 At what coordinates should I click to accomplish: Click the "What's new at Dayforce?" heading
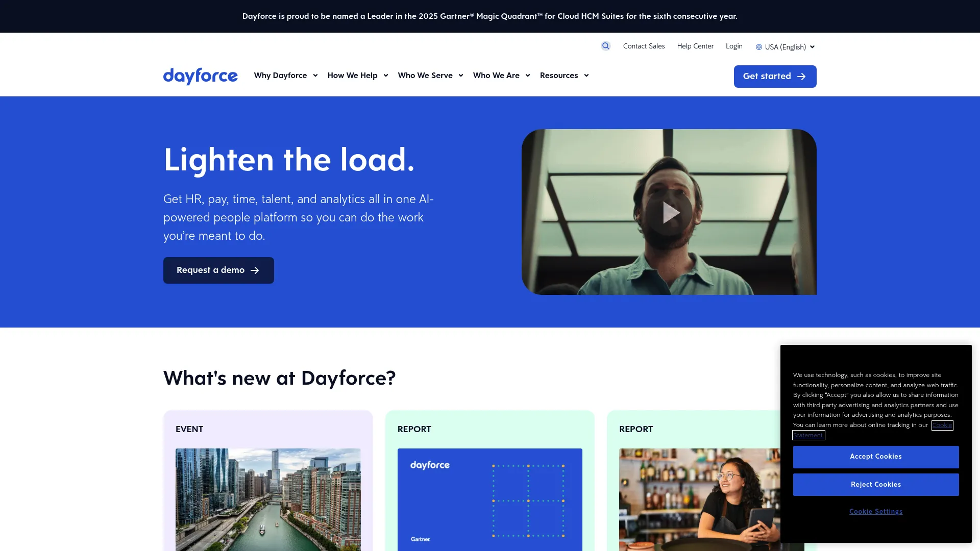[x=280, y=379]
